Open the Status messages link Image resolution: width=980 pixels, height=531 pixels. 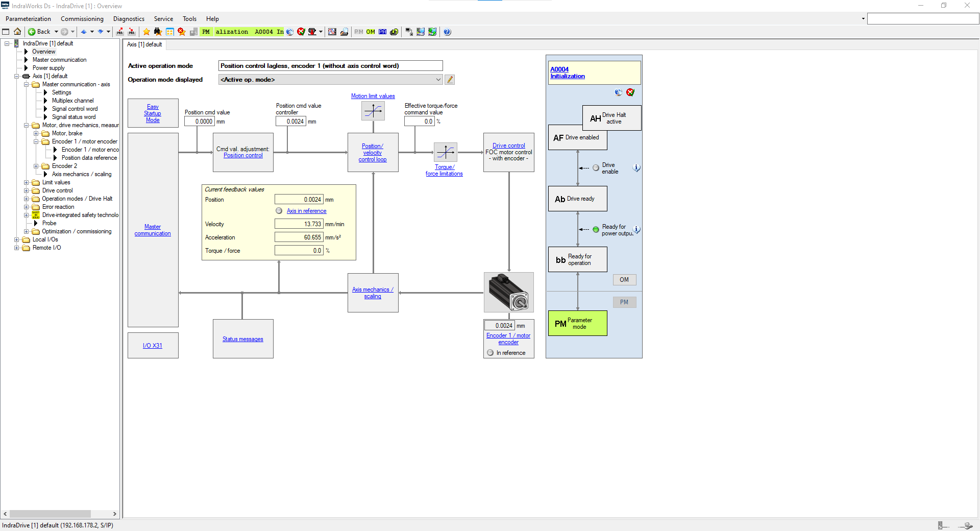(243, 339)
